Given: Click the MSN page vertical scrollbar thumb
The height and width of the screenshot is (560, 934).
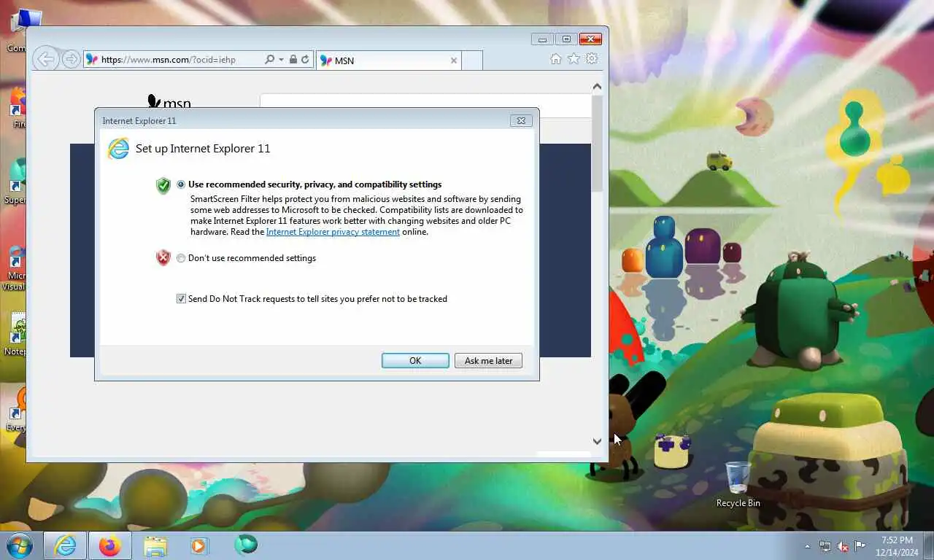Looking at the screenshot, I should point(597,142).
